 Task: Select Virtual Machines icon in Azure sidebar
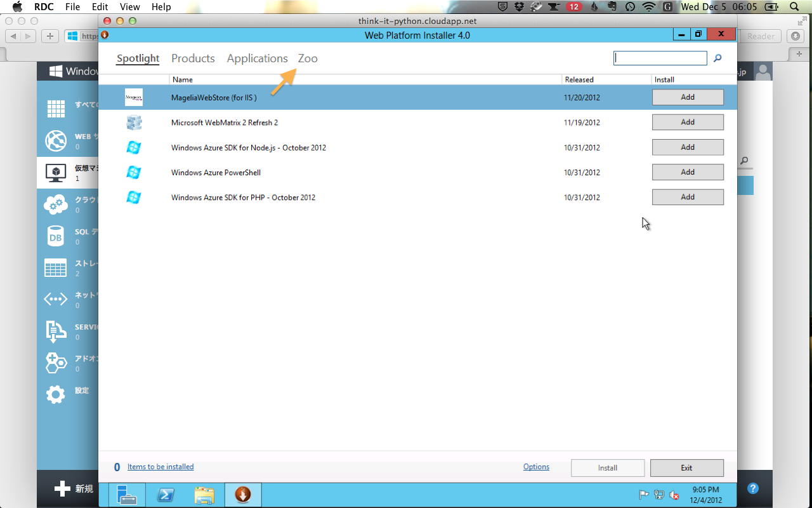click(56, 172)
